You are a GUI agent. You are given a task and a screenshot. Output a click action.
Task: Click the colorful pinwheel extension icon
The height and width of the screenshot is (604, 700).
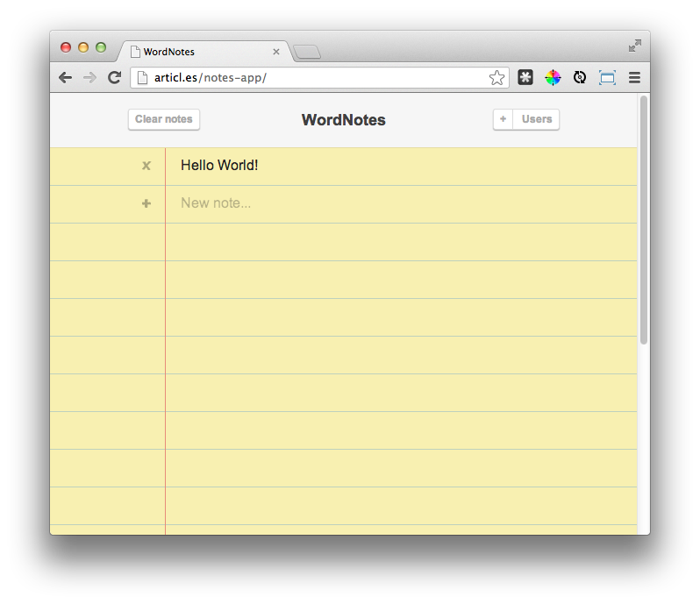(553, 78)
